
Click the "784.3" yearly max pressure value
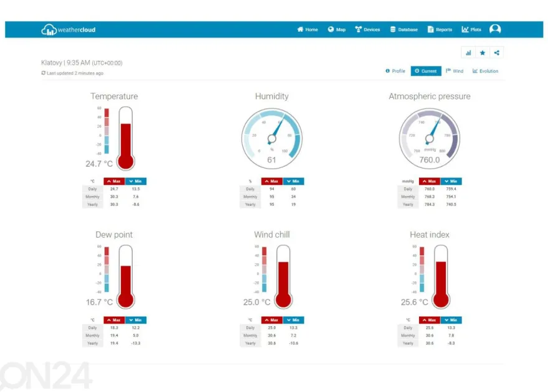pyautogui.click(x=430, y=204)
